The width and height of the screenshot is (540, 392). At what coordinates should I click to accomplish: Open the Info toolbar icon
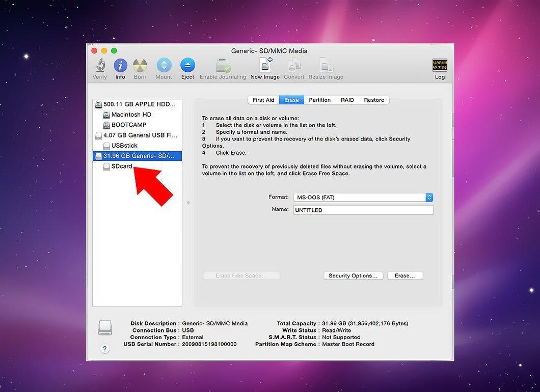click(x=120, y=65)
